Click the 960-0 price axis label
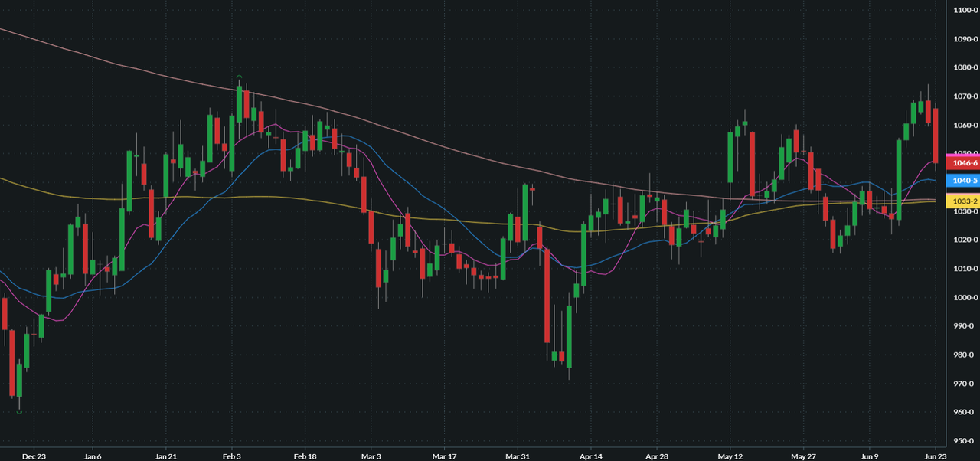 coord(964,412)
